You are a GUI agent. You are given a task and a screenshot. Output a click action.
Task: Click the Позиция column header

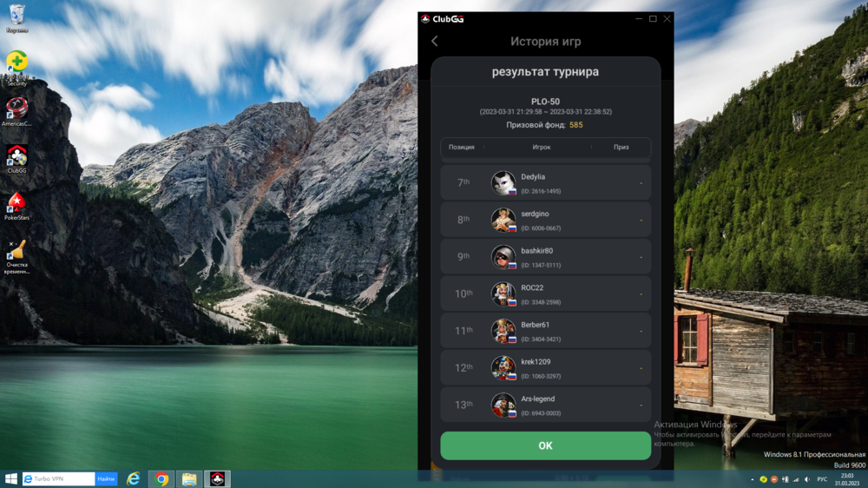[x=462, y=148]
